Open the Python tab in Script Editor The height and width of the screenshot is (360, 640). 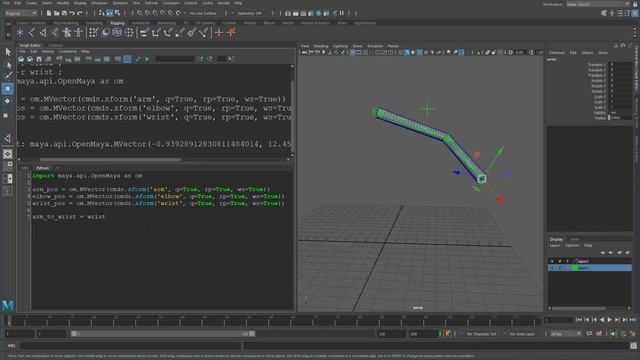coord(42,168)
